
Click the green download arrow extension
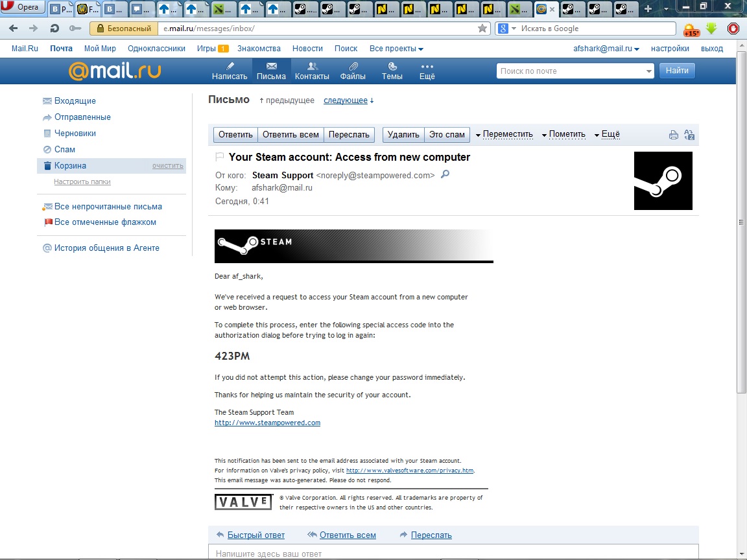coord(711,29)
